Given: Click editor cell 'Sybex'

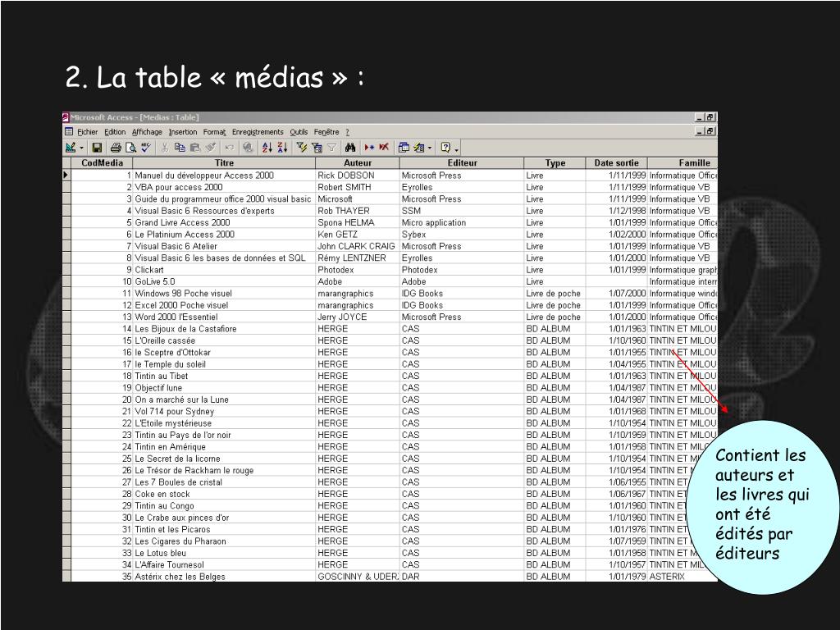Looking at the screenshot, I should pyautogui.click(x=462, y=234).
